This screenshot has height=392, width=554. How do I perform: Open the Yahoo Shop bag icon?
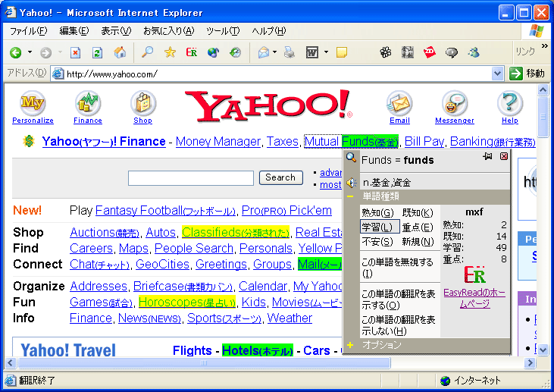pyautogui.click(x=142, y=103)
